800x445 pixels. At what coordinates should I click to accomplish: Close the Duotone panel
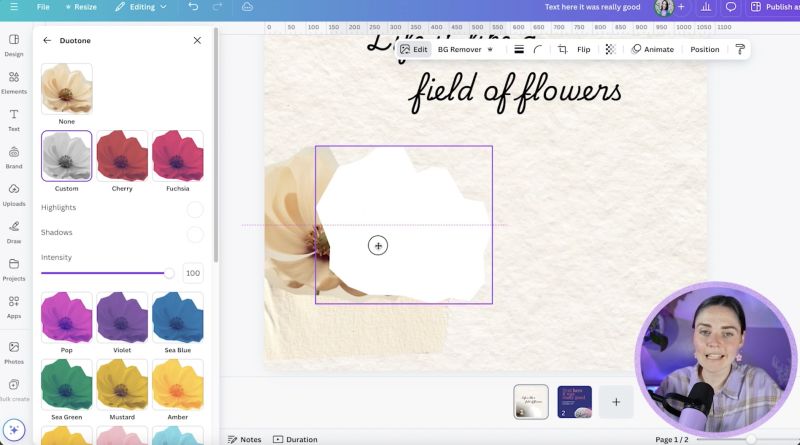(x=197, y=40)
